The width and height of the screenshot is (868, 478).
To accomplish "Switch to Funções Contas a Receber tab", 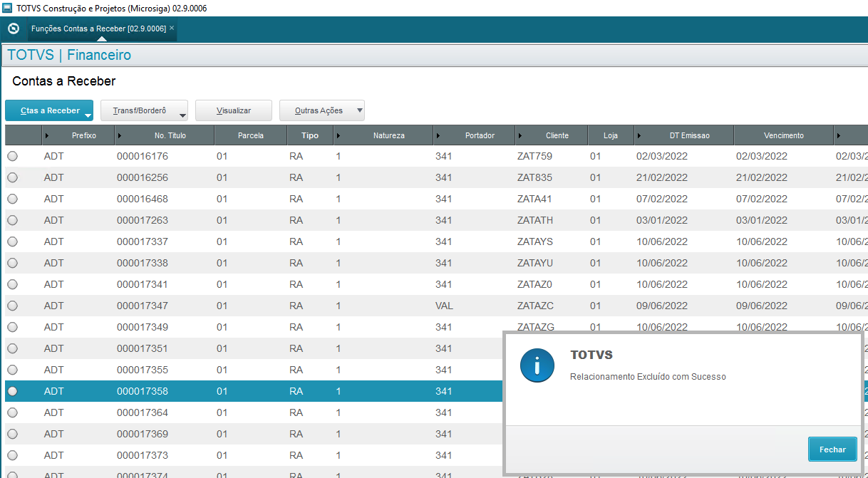I will click(x=98, y=28).
